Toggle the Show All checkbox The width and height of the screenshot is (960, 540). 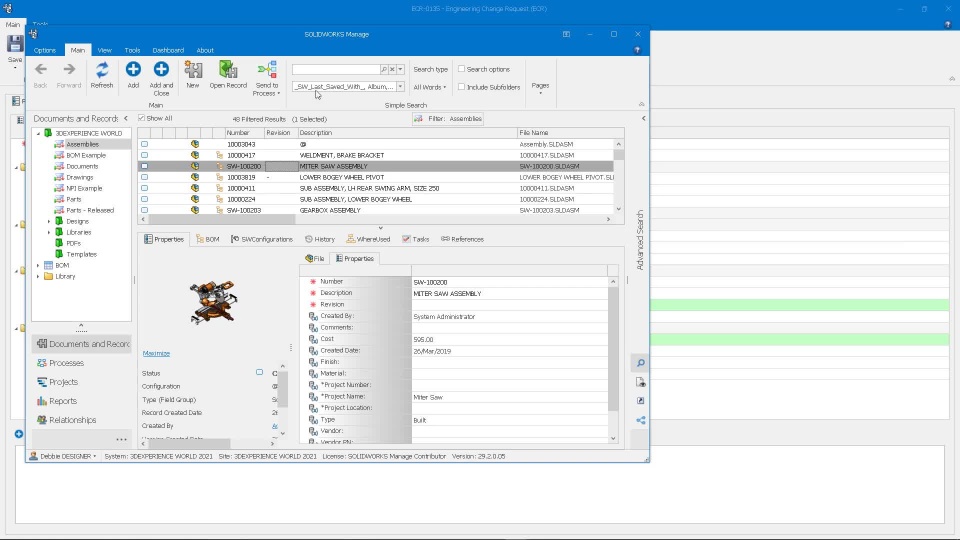click(141, 118)
